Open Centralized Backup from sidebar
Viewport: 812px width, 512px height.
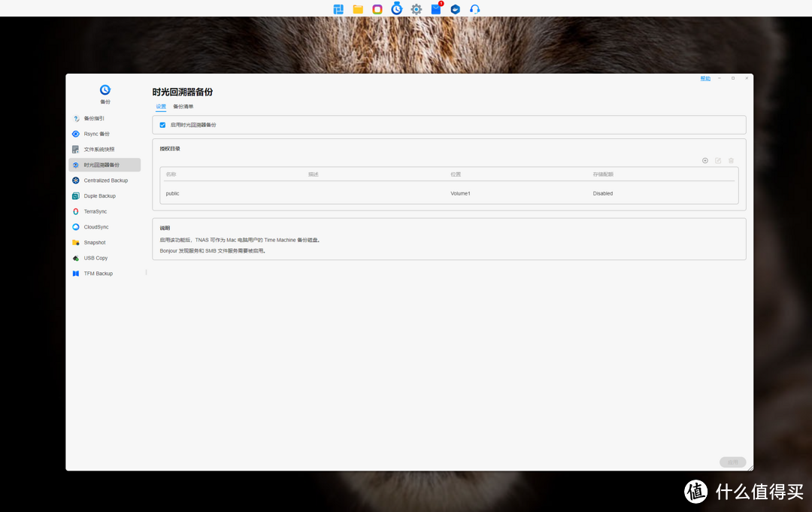(x=105, y=180)
